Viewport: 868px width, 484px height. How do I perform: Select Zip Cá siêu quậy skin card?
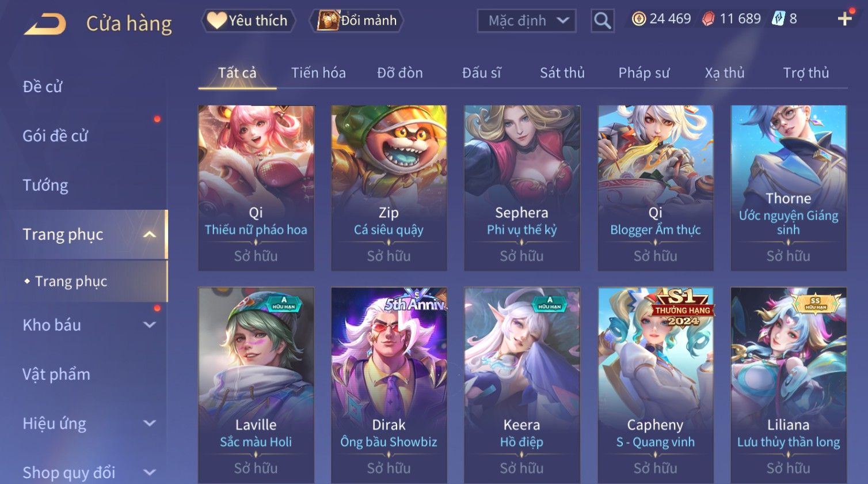coord(389,188)
